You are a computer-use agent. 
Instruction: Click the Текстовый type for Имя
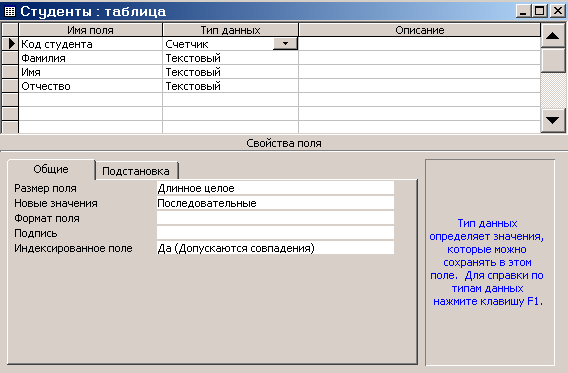click(230, 72)
